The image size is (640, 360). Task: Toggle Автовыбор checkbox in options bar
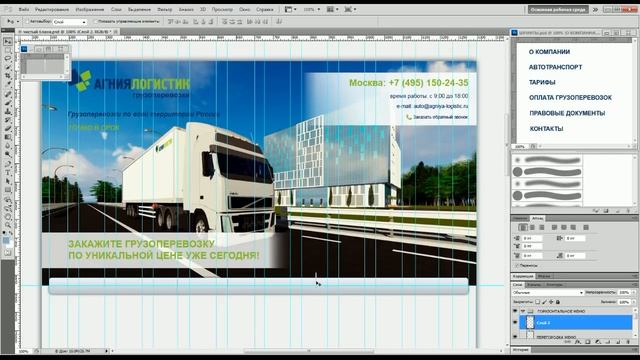[28, 21]
